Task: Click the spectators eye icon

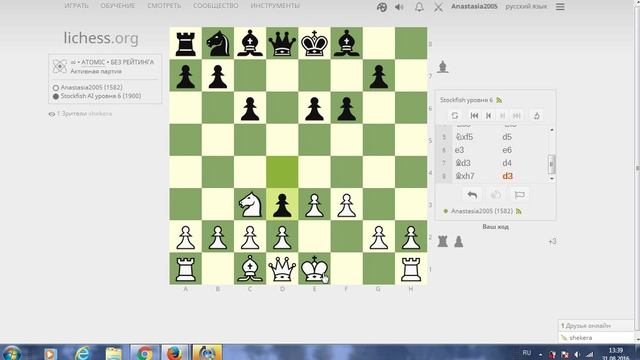Action: coord(52,114)
